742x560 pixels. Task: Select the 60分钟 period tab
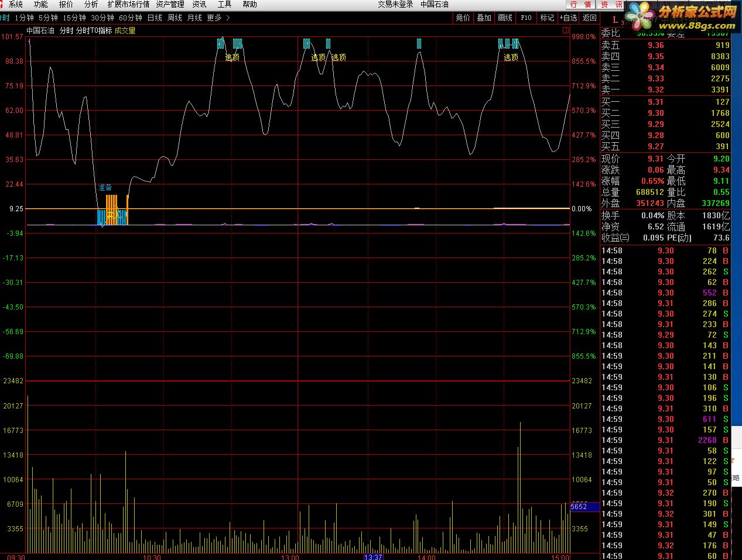click(x=131, y=18)
